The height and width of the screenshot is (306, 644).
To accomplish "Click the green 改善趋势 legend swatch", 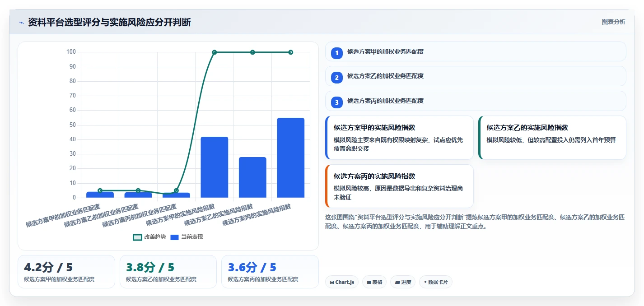I will [x=137, y=237].
